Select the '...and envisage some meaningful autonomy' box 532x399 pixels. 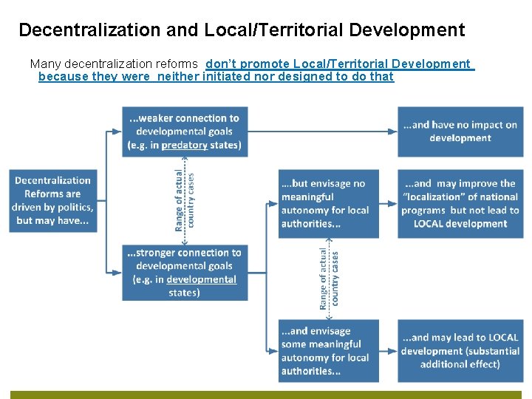click(328, 351)
